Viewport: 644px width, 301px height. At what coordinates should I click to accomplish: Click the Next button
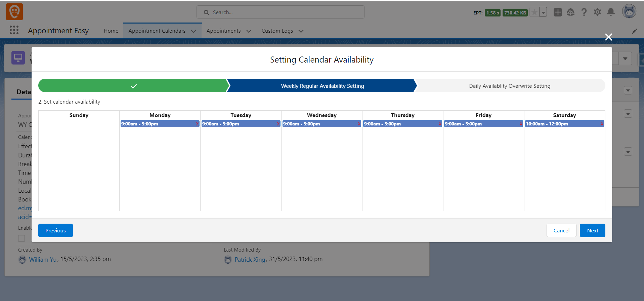(x=592, y=230)
